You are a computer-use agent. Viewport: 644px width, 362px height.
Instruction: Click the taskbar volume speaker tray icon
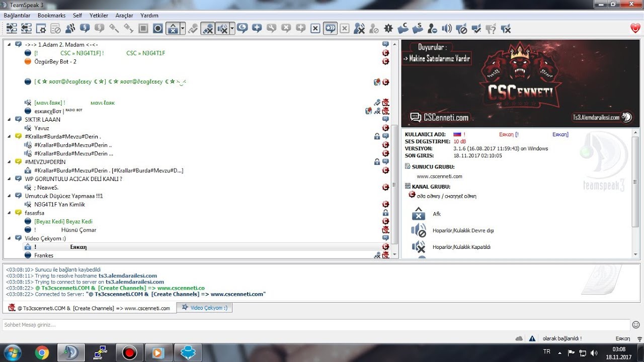tap(594, 353)
